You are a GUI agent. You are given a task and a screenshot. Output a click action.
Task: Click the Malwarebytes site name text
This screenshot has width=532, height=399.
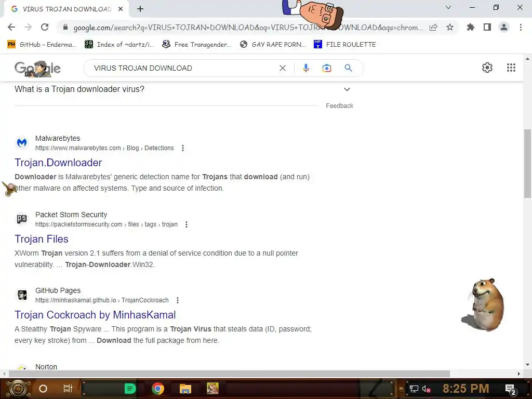(58, 138)
